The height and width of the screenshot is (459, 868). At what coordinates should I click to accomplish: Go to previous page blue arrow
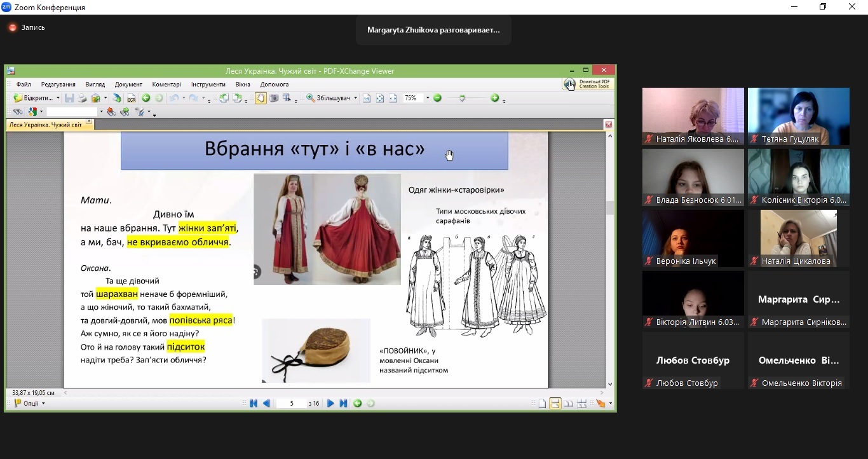tap(266, 403)
